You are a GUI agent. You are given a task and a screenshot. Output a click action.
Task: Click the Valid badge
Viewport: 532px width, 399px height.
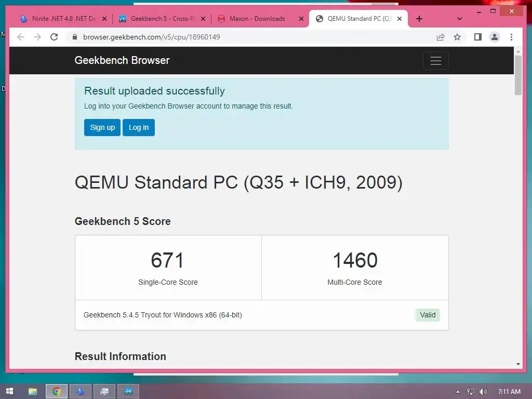point(428,315)
